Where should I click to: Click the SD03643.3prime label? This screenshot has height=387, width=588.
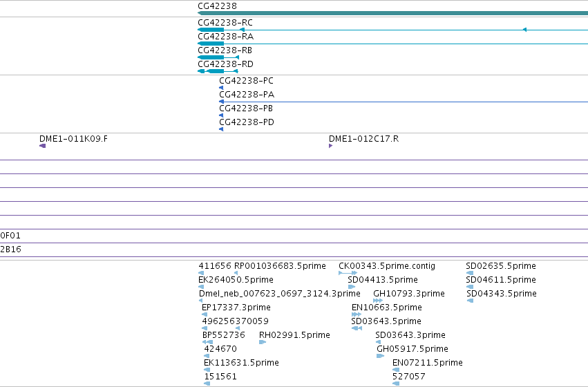410,335
